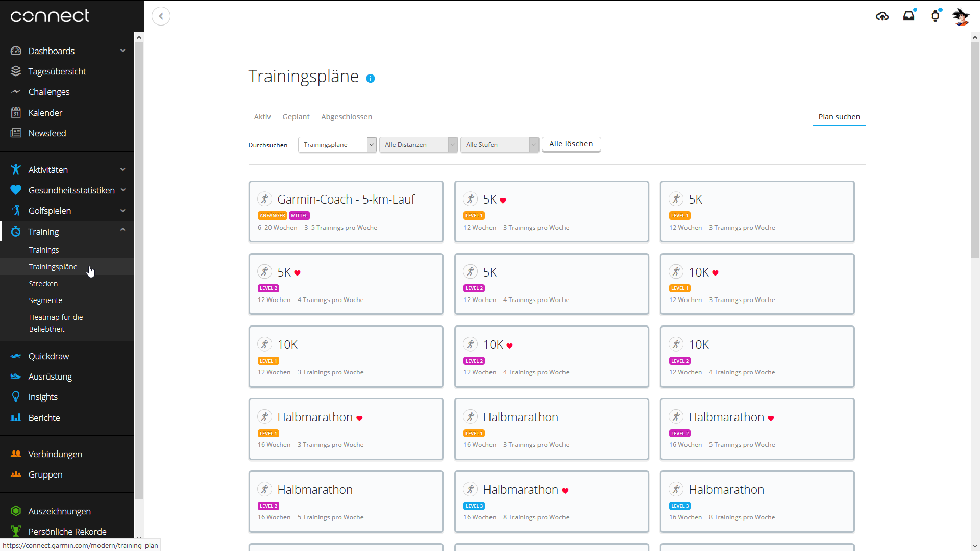Viewport: 980px width, 551px height.
Task: Open the Alle Stufen dropdown
Action: (500, 145)
